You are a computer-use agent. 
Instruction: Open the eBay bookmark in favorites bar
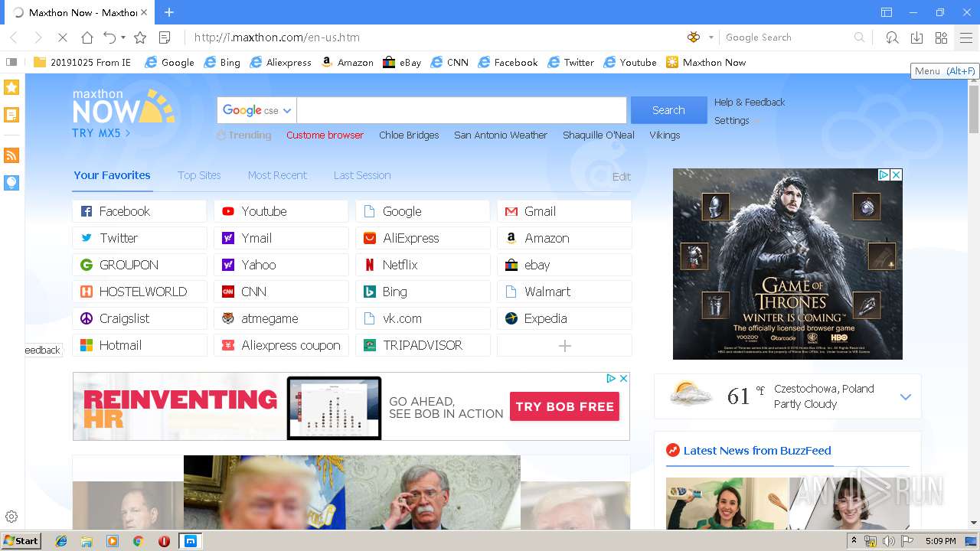click(402, 62)
